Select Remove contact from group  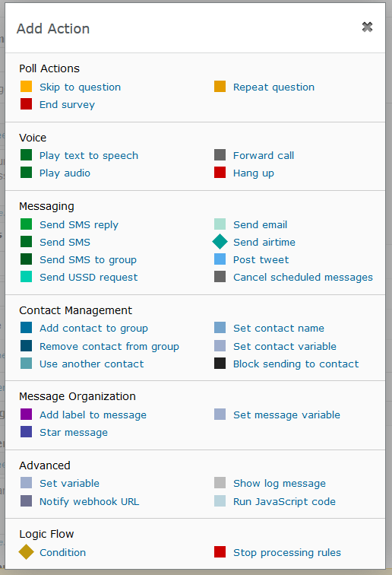click(109, 347)
